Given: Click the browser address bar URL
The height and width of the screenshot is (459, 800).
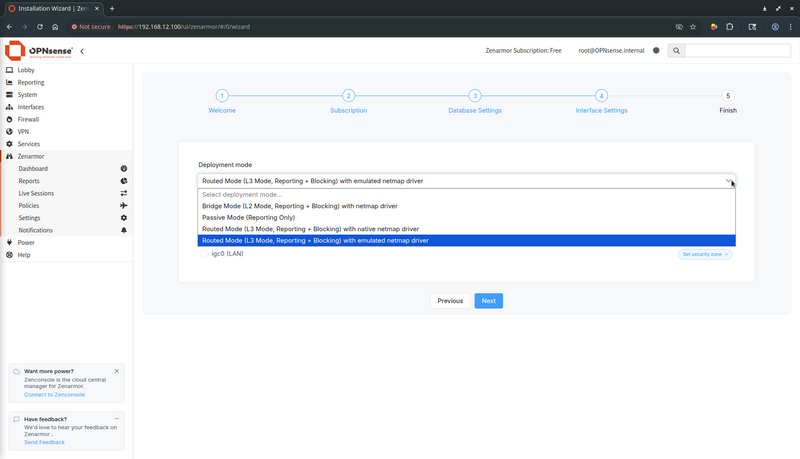Looking at the screenshot, I should [184, 27].
